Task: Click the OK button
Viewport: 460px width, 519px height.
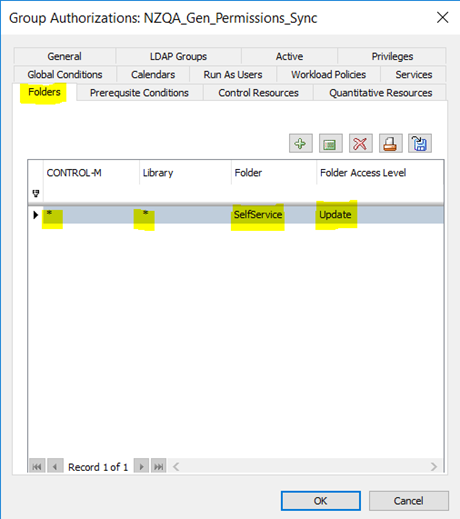Action: pos(321,501)
